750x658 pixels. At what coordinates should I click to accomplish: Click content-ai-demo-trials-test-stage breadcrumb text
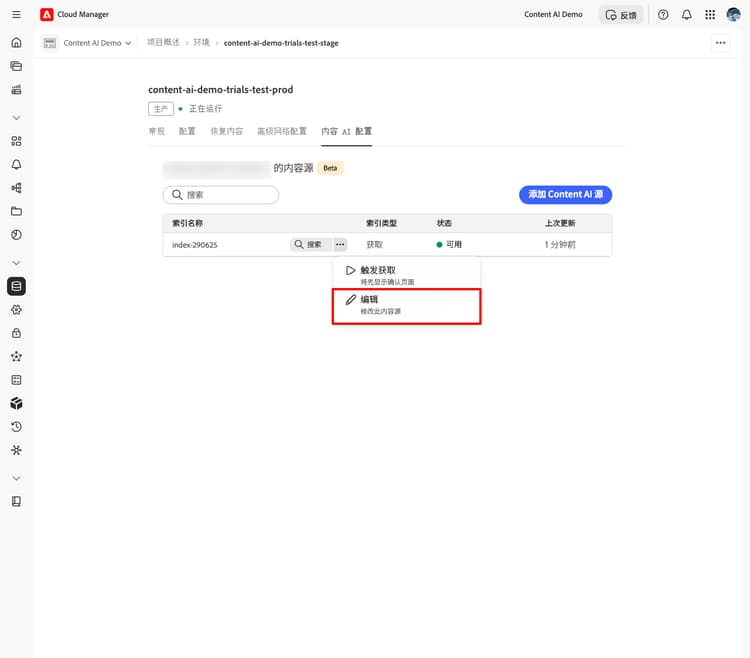(281, 43)
